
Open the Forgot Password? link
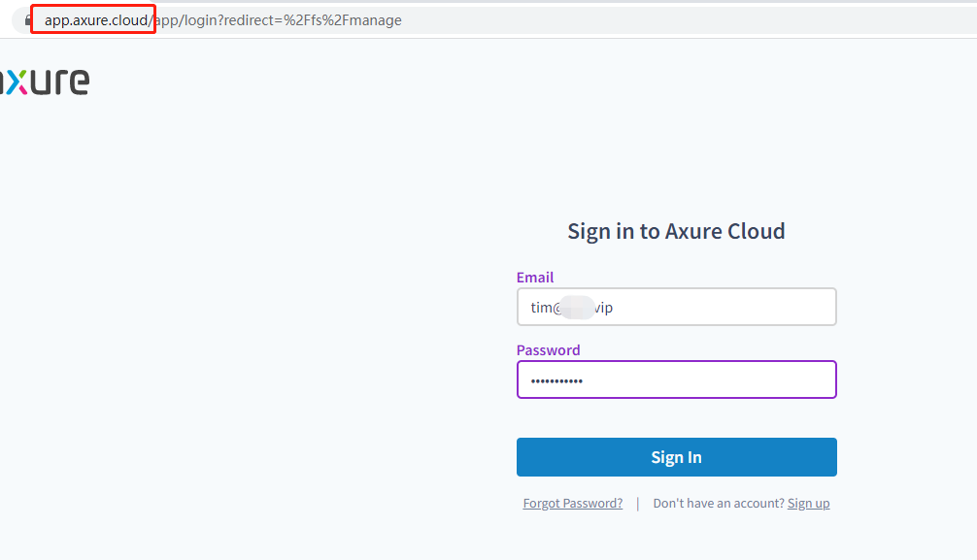[x=573, y=504]
